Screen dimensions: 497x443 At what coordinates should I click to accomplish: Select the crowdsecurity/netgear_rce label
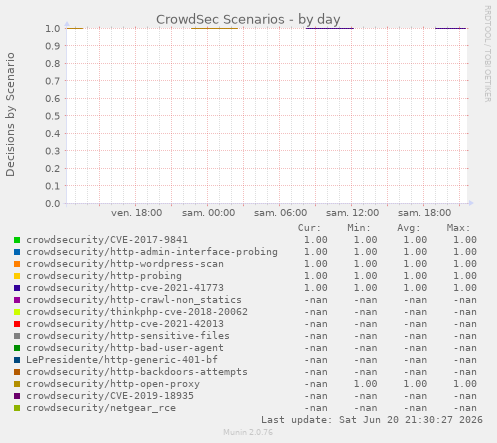tap(101, 408)
